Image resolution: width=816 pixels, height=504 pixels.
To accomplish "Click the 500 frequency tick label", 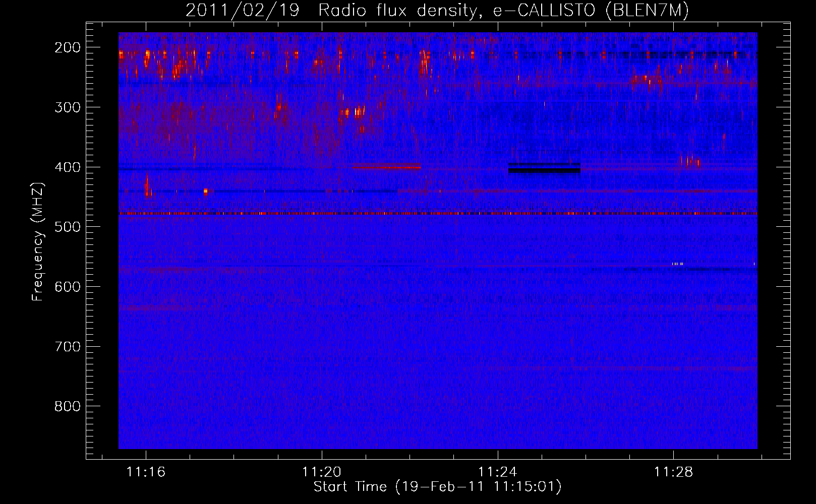I will (x=68, y=227).
